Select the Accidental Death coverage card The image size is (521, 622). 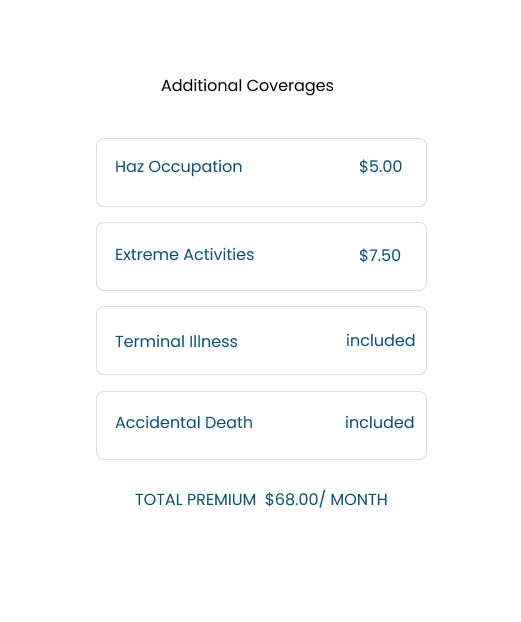pyautogui.click(x=261, y=426)
